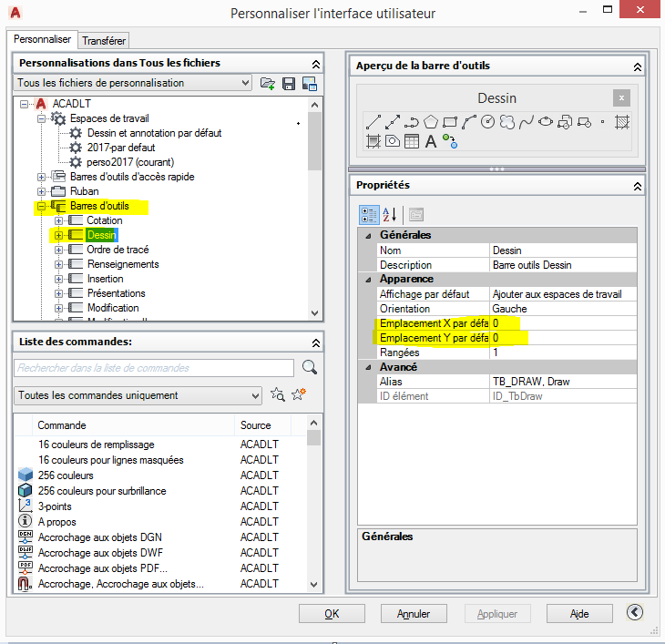The image size is (665, 644).
Task: Collapse the ACADLT root node
Action: point(25,104)
